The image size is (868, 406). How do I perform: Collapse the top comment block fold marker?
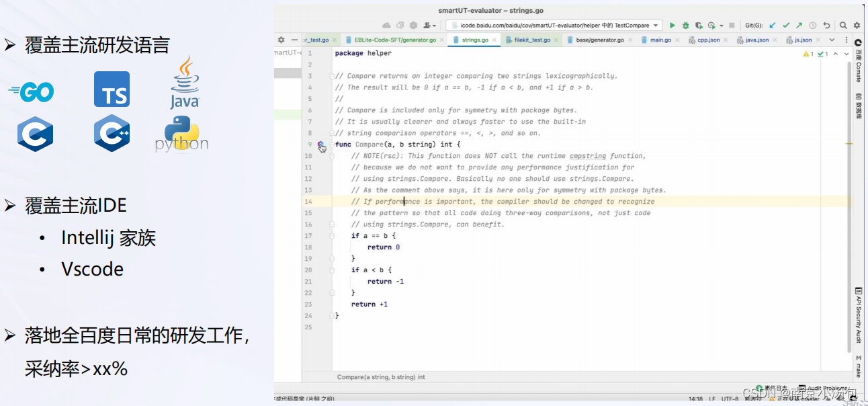coord(332,77)
